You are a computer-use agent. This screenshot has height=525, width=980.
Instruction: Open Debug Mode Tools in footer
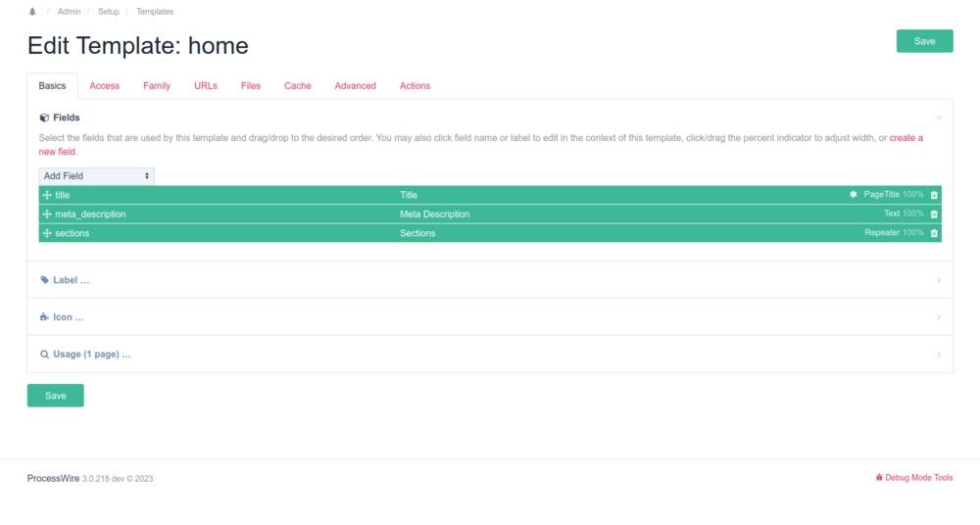click(x=914, y=478)
